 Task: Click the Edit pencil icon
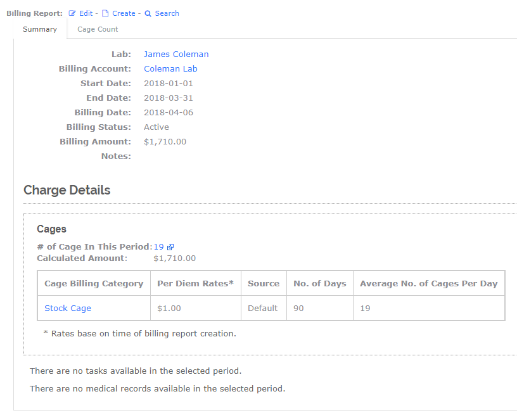[72, 13]
